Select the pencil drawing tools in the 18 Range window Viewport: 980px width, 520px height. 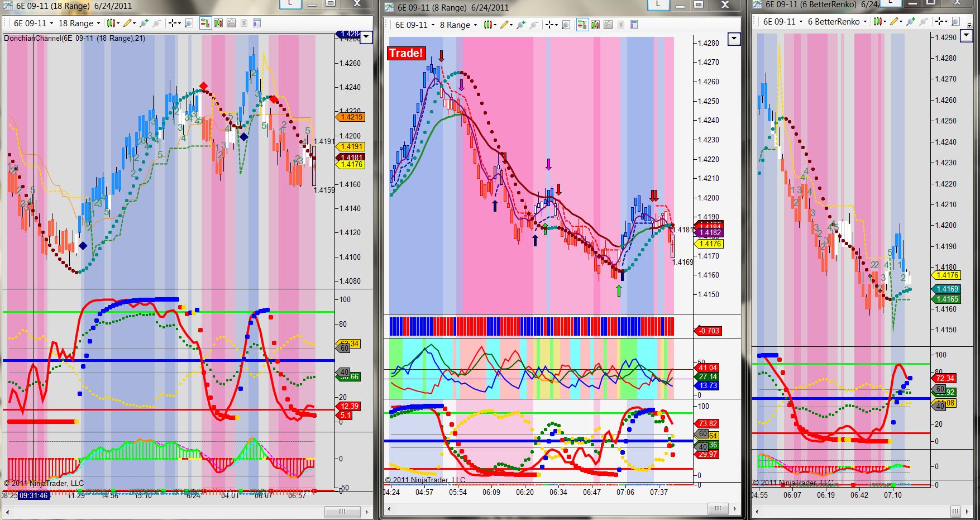click(x=129, y=23)
